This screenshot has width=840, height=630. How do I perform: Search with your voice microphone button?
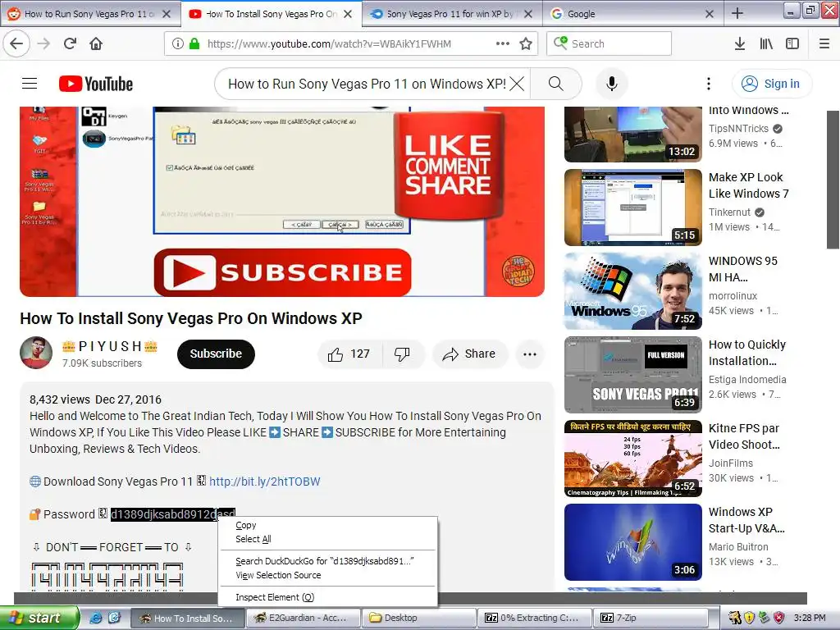coord(612,84)
